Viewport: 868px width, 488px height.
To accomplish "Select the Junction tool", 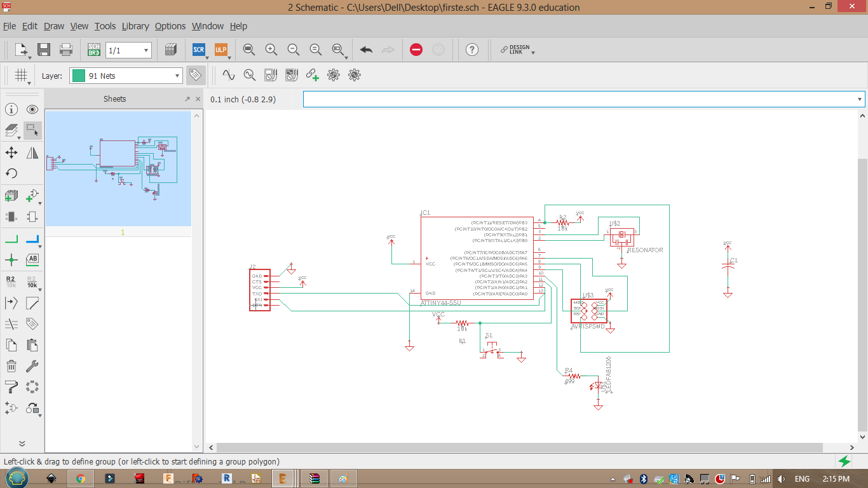I will point(11,259).
